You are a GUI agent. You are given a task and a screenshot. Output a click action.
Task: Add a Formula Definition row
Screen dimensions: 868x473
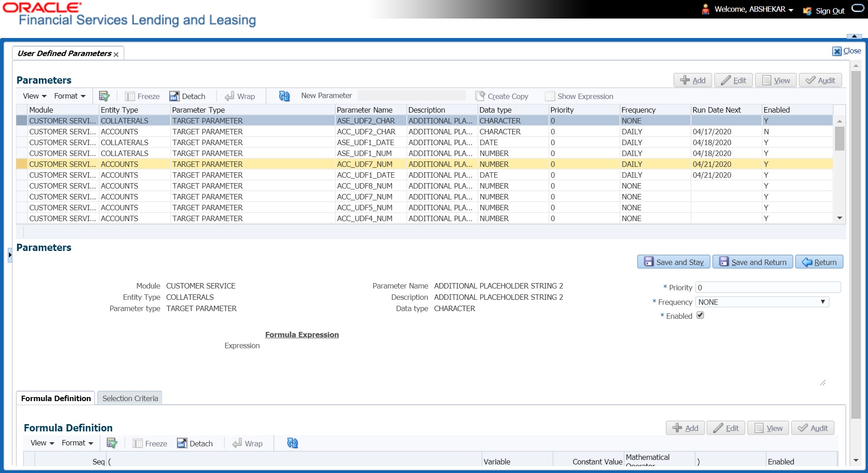685,428
